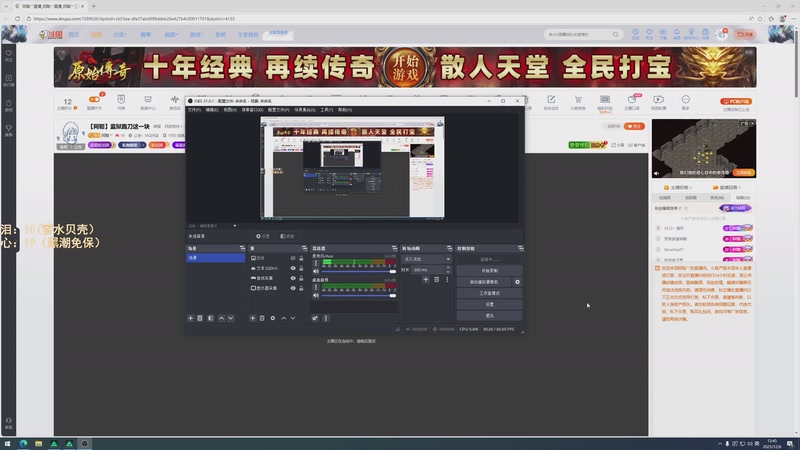Open OBS 工具(T) menu
Viewport: 800px width, 450px height.
[327, 110]
